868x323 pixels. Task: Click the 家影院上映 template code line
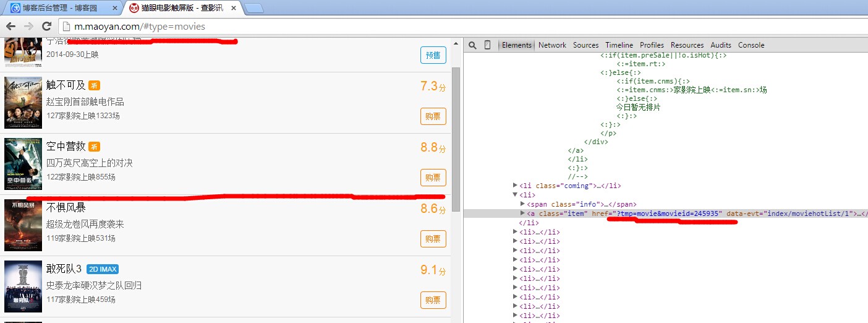[692, 90]
